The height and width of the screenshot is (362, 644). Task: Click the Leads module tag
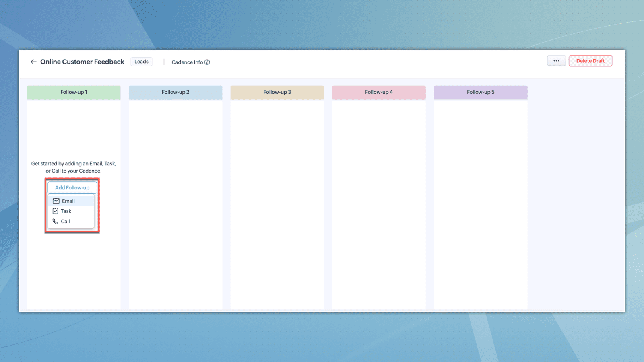[x=141, y=62]
